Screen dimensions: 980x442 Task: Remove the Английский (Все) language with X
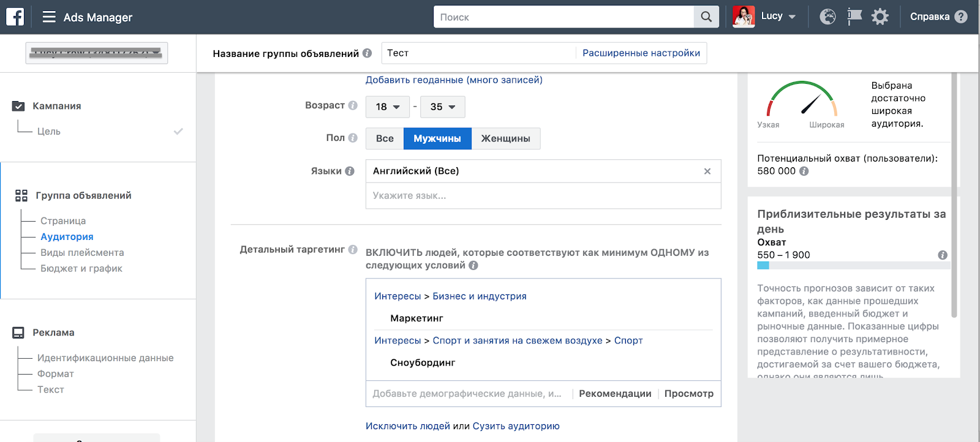[707, 171]
